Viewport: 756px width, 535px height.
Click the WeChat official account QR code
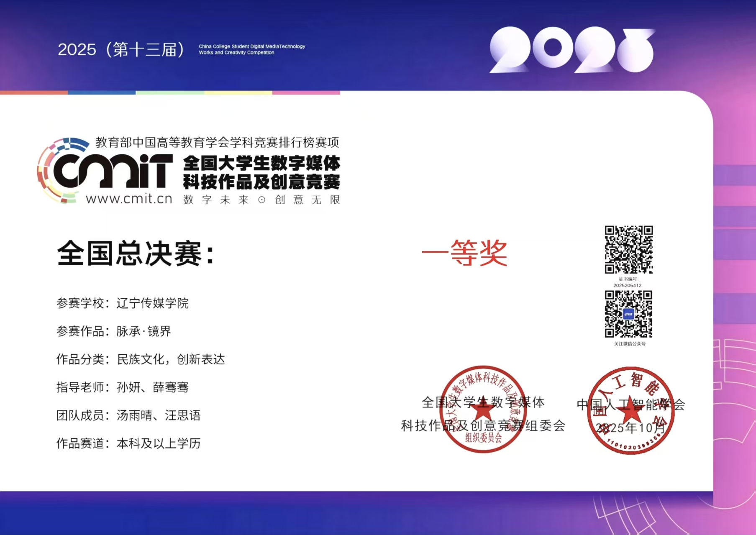pyautogui.click(x=628, y=314)
